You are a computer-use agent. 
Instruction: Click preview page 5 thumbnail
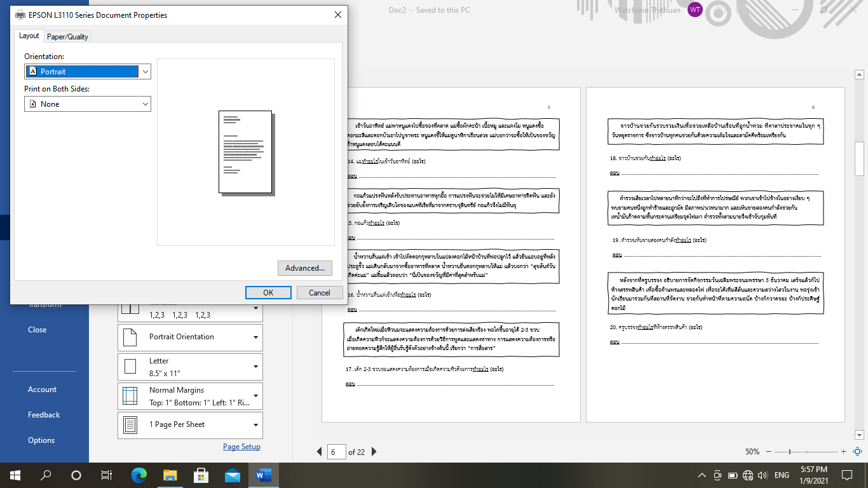[x=451, y=255]
